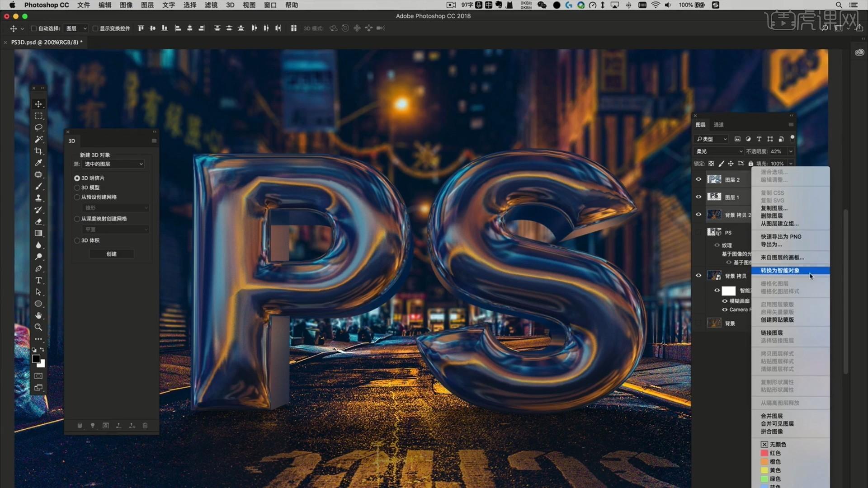This screenshot has width=868, height=488.
Task: Select the Crop tool
Action: tap(38, 151)
